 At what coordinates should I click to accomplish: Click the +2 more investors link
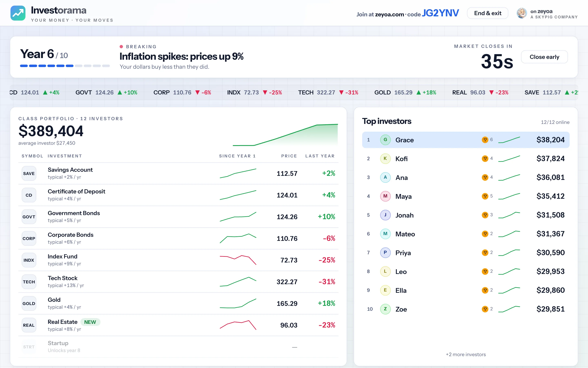[465, 354]
